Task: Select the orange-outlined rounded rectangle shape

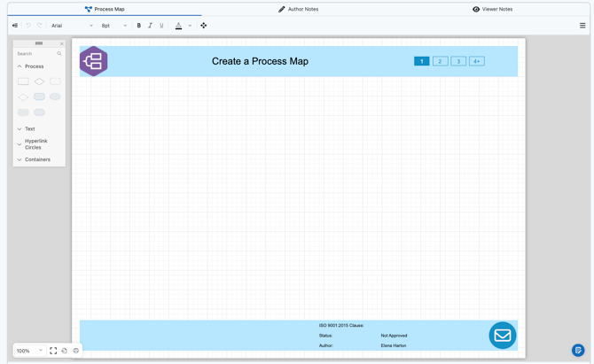Action: [23, 112]
